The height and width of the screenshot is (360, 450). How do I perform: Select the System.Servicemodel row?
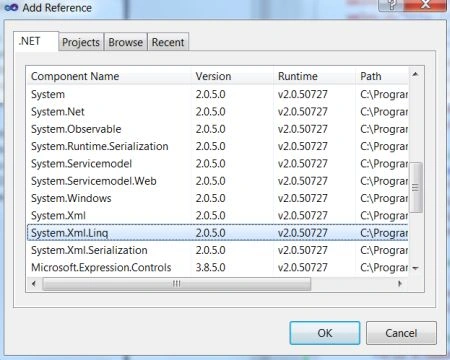point(217,164)
